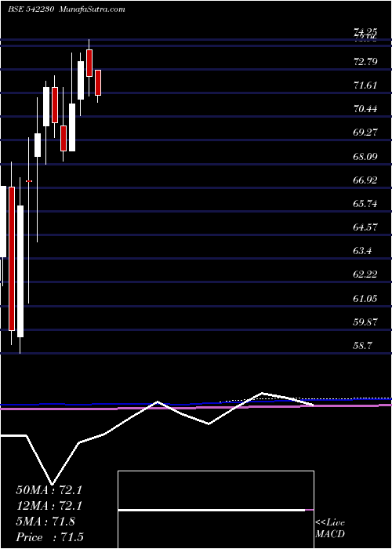Click the <<Live MACD label
This screenshot has height=549, width=392.
pos(330,529)
